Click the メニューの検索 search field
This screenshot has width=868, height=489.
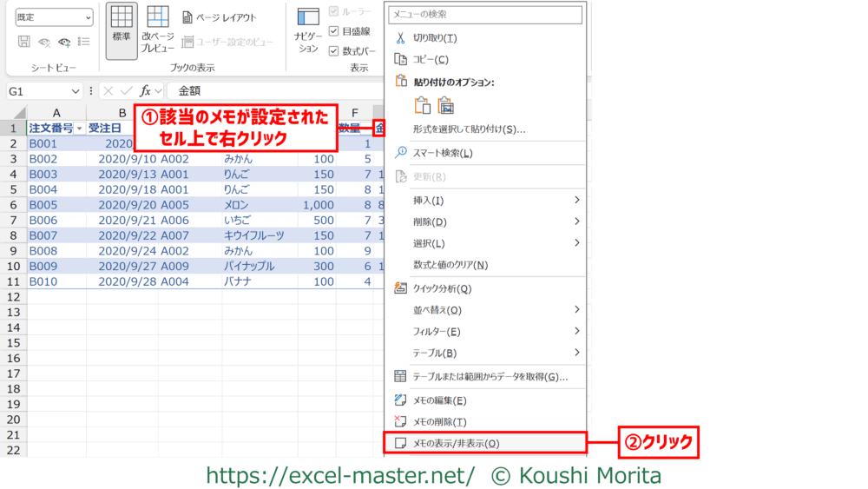point(484,15)
